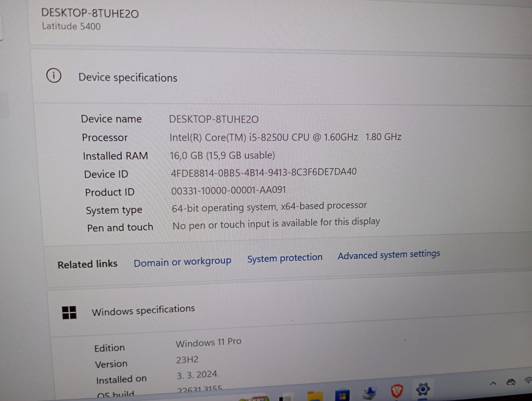Open Advanced system settings link
Image resolution: width=532 pixels, height=401 pixels.
389,255
